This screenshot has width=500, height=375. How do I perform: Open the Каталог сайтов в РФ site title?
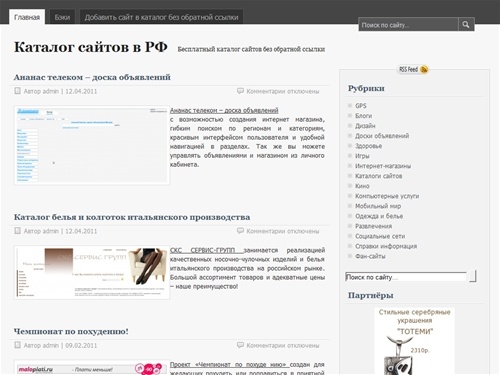(x=90, y=47)
